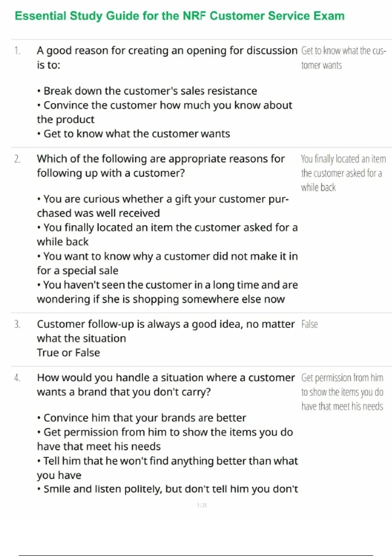Click the right-column answer to question 1

[343, 58]
